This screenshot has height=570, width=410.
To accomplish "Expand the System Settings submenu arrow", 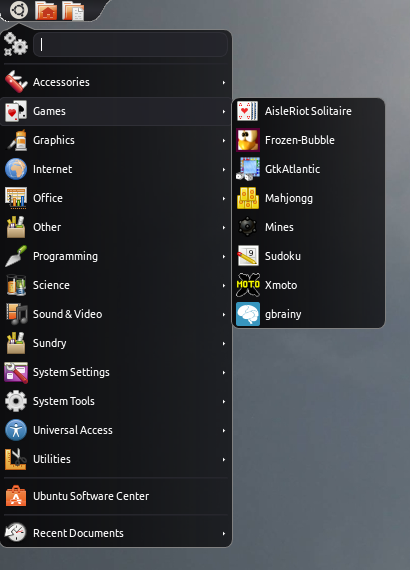I will (224, 373).
